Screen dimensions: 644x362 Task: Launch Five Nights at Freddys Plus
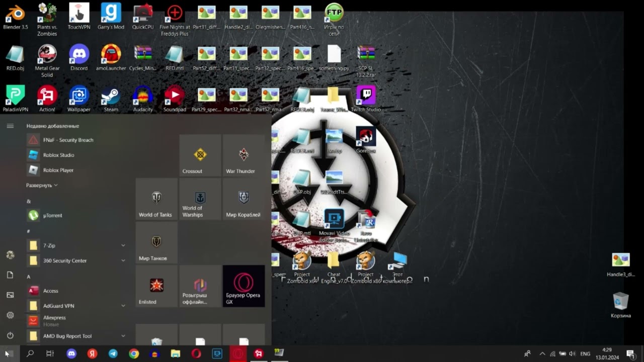[175, 20]
